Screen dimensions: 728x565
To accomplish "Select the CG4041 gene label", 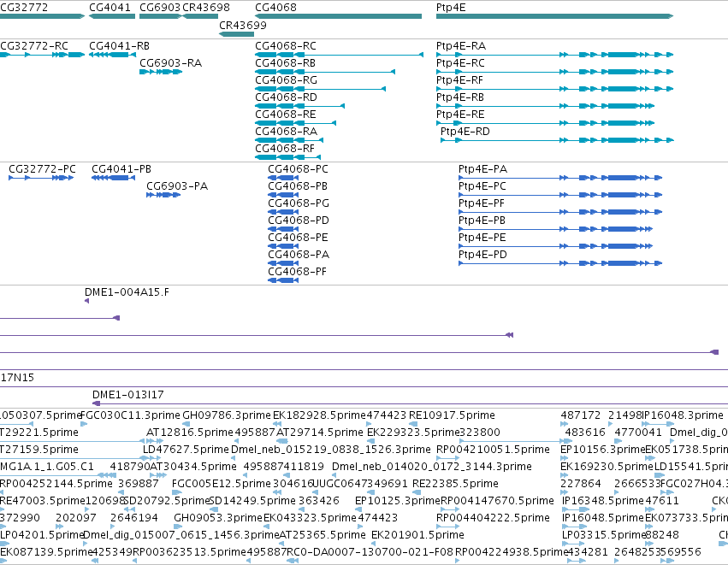I will [x=109, y=8].
